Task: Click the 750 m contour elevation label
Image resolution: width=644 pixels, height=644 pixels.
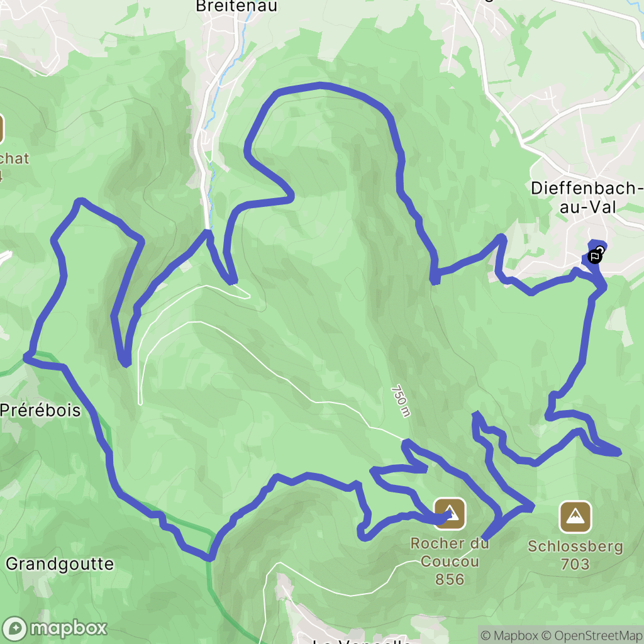Action: (x=401, y=401)
